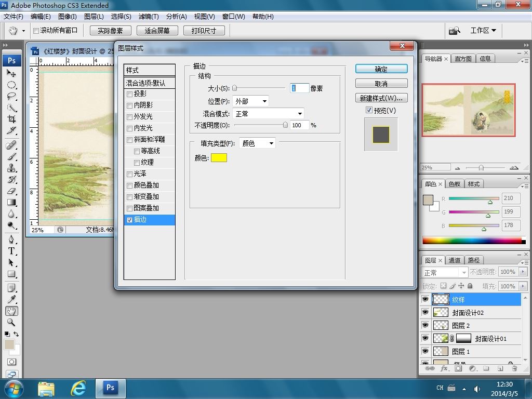Enable the 外发光 outer glow checkbox
Image resolution: width=532 pixels, height=399 pixels.
pos(129,117)
